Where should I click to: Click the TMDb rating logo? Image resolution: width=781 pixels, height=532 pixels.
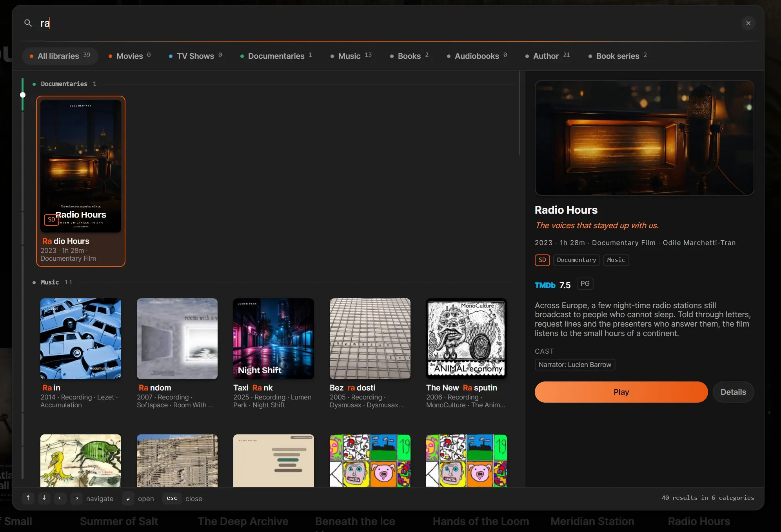[x=545, y=285]
